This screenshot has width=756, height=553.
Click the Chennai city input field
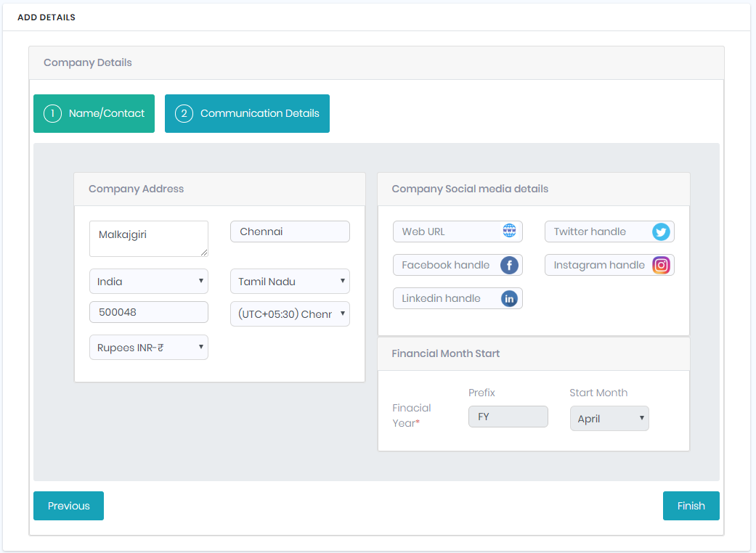(x=290, y=232)
